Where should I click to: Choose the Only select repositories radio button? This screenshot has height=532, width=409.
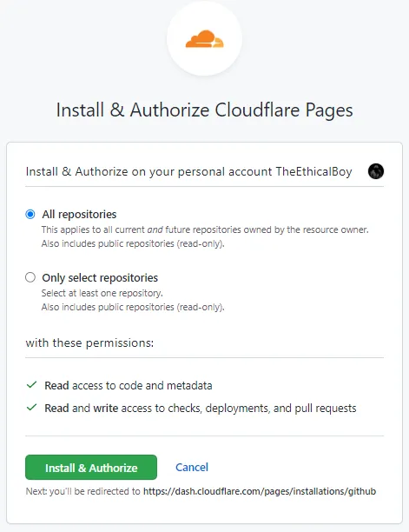click(30, 277)
